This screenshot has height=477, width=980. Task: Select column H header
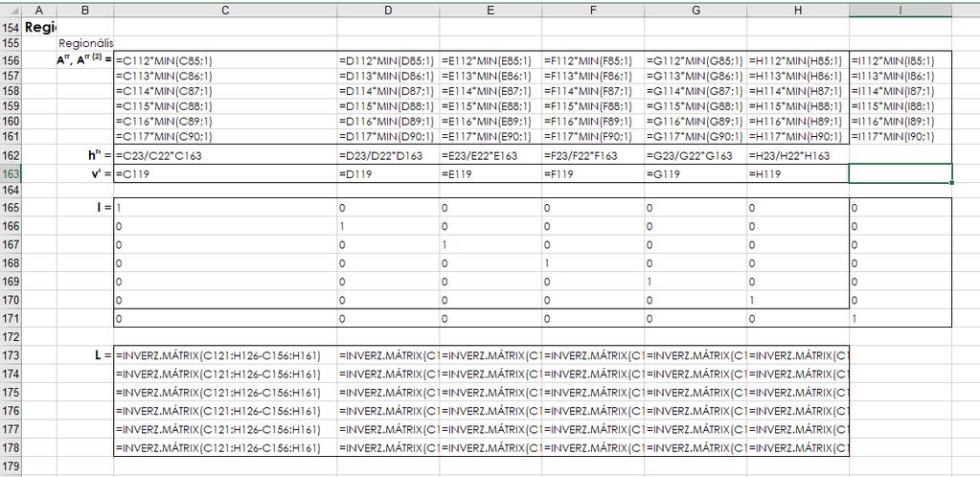click(797, 10)
